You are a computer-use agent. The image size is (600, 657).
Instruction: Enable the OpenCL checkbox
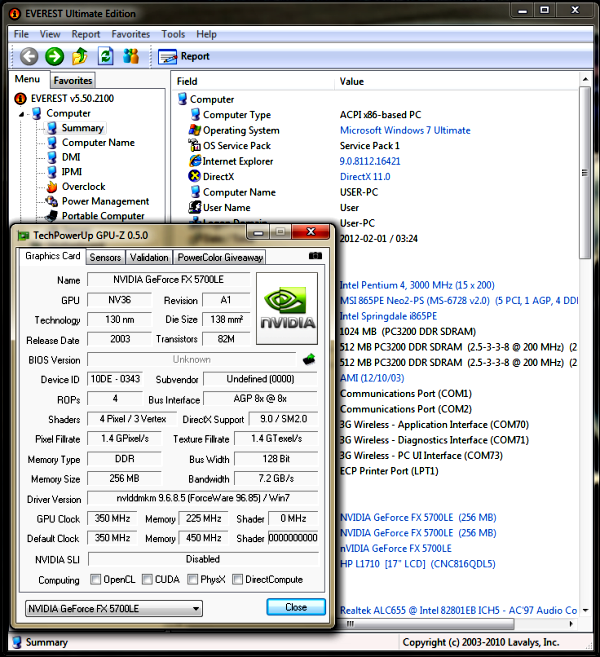point(96,579)
